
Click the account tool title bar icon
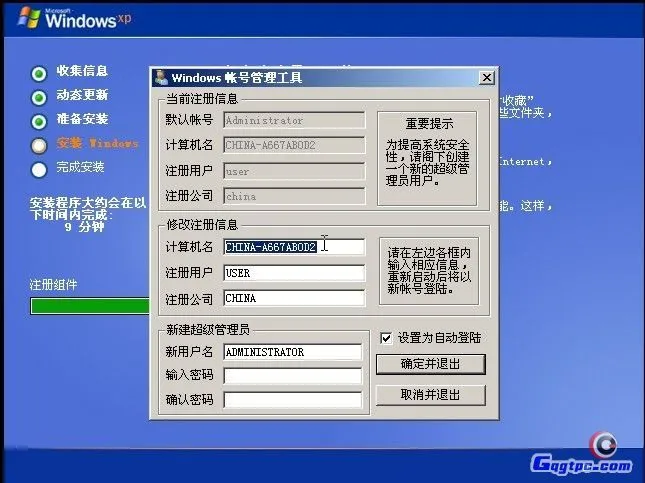(161, 77)
